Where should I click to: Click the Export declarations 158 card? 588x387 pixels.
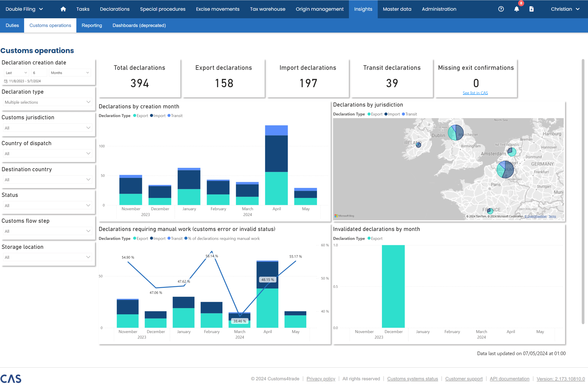(x=224, y=78)
